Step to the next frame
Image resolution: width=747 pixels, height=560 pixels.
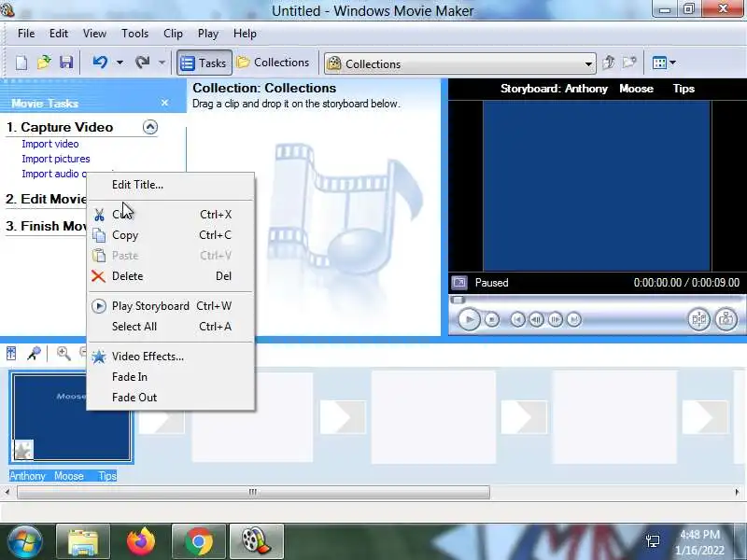coord(556,319)
